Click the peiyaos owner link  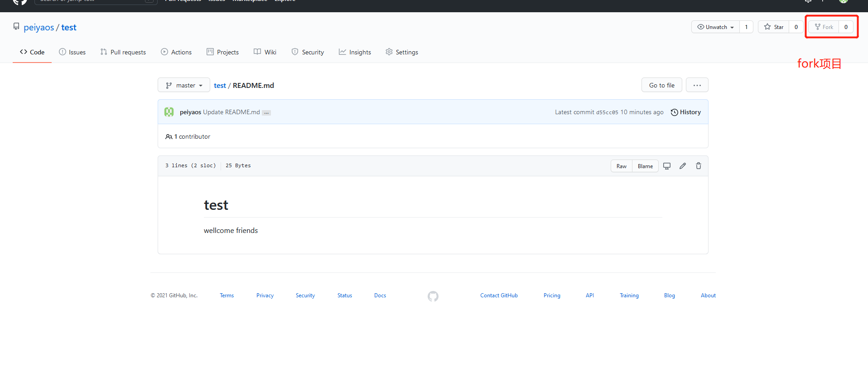39,27
